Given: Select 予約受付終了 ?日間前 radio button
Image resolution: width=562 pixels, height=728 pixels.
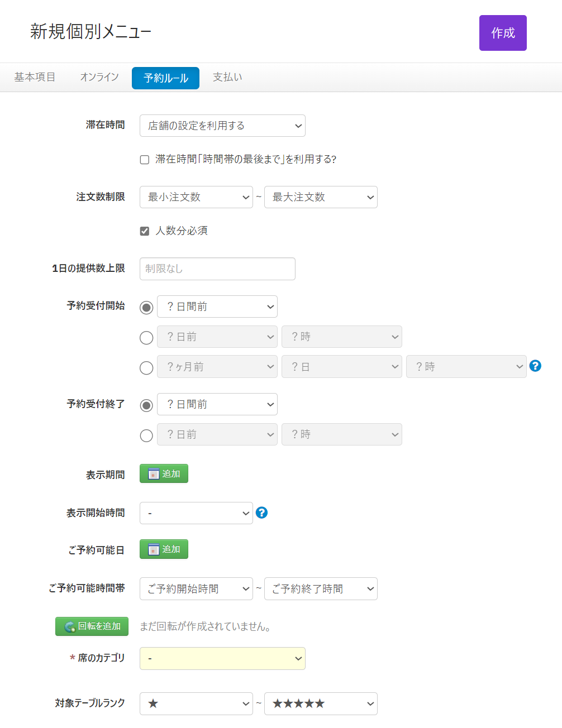Looking at the screenshot, I should pos(146,405).
